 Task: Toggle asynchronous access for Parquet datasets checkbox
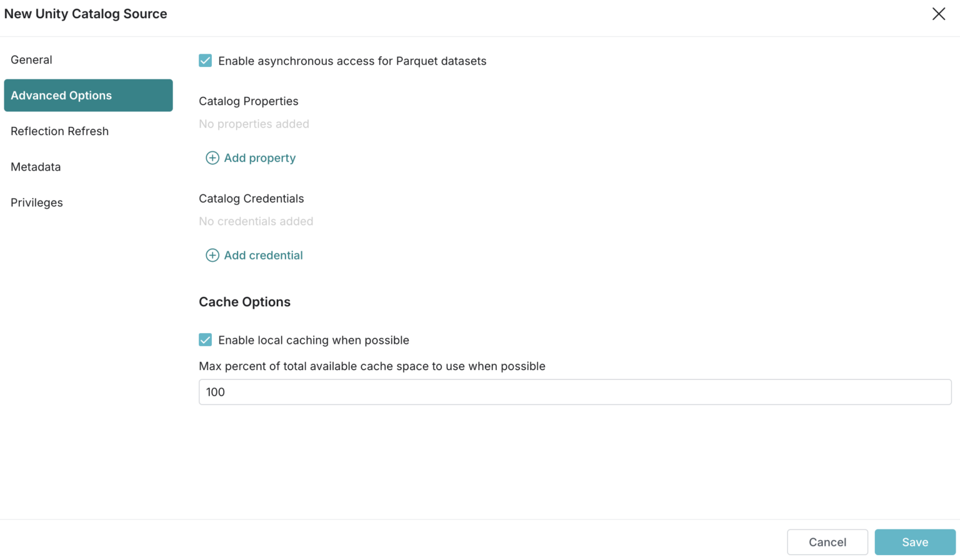205,61
